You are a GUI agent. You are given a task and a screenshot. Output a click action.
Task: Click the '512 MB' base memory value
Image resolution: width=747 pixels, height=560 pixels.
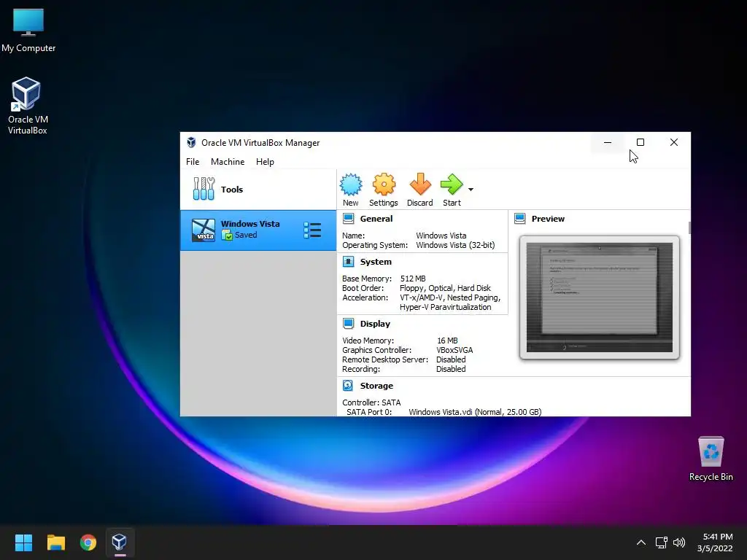tap(413, 279)
